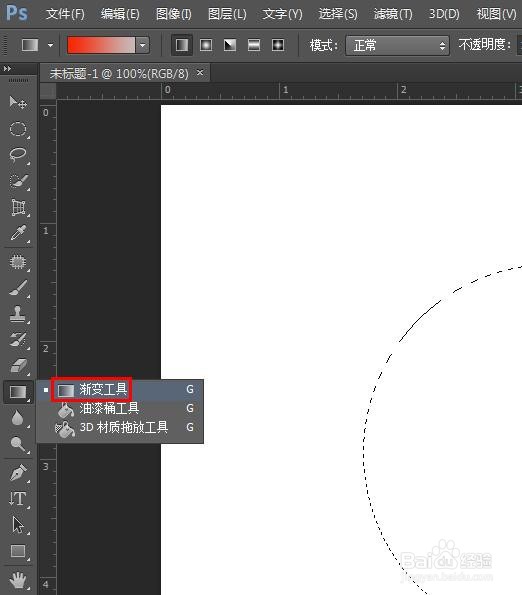Choose Reflected Gradient style
Screen dimensions: 522x595
254,45
